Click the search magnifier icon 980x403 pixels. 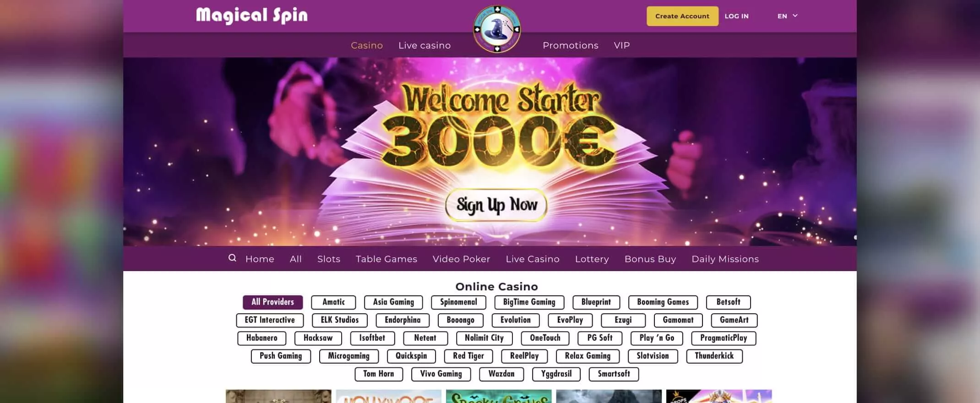[x=232, y=258]
